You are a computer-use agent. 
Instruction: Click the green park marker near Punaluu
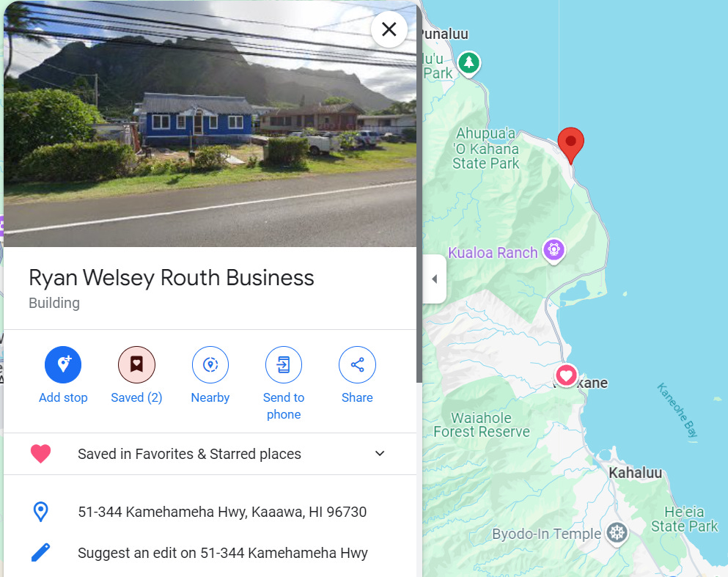click(x=469, y=62)
